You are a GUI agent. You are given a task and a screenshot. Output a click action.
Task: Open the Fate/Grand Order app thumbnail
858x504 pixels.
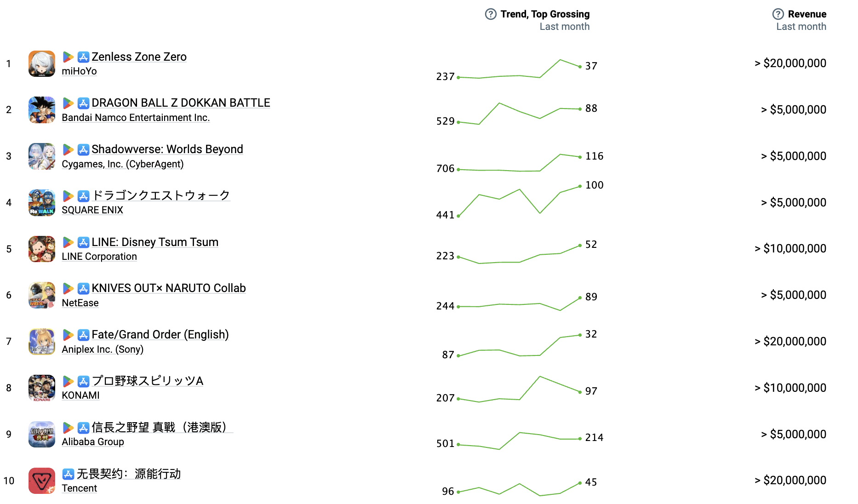tap(42, 342)
